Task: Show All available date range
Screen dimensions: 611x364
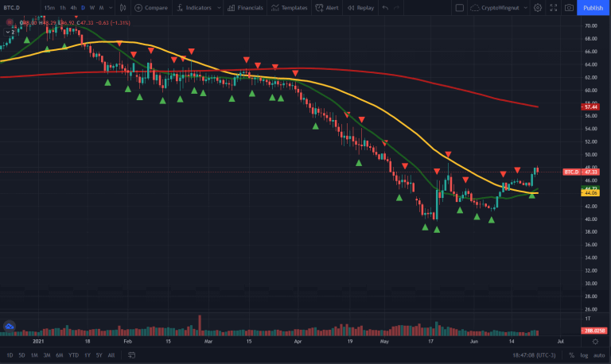Action: (x=111, y=355)
